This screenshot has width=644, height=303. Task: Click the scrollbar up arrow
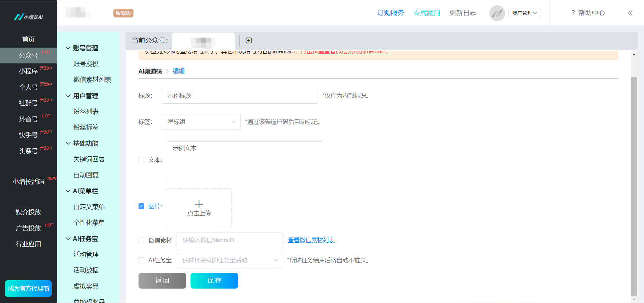click(634, 54)
